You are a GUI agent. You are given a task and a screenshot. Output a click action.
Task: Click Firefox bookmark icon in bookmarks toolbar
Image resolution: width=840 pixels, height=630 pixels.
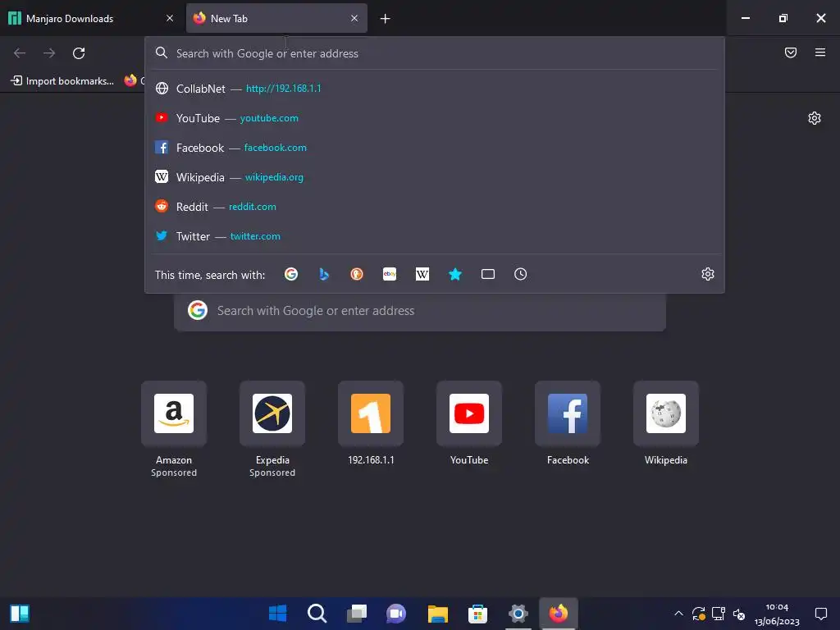tap(130, 80)
